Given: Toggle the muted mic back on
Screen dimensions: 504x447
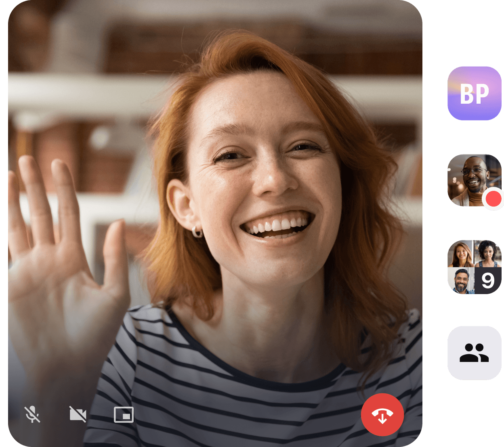Looking at the screenshot, I should (x=32, y=415).
